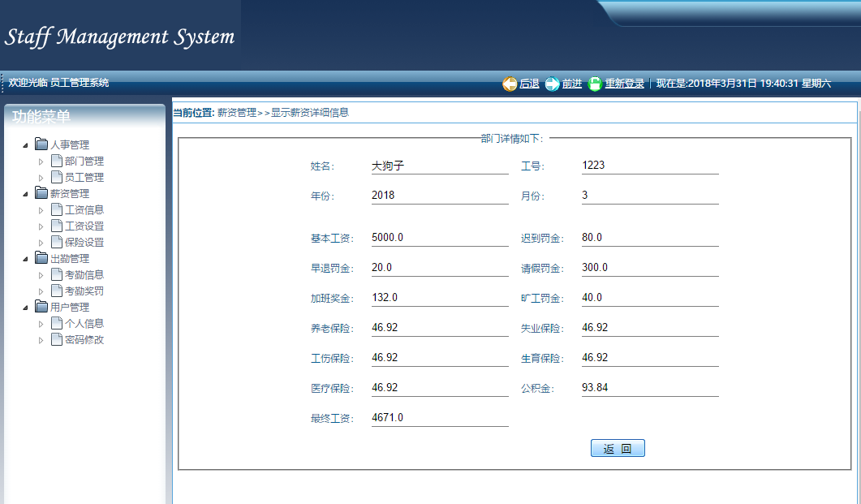Click the page icon next to 考勤信息

(57, 274)
